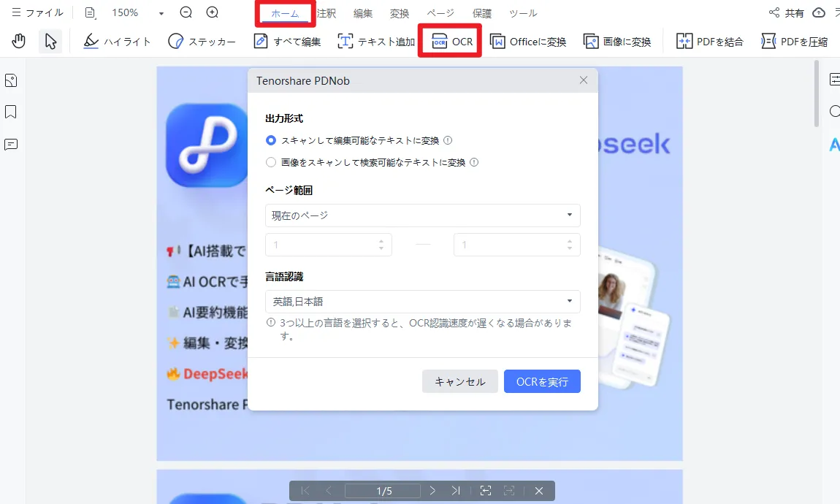840x504 pixels.
Task: Select 画像をスキャンして検索可能なテキストに変換 radio option
Action: [271, 162]
